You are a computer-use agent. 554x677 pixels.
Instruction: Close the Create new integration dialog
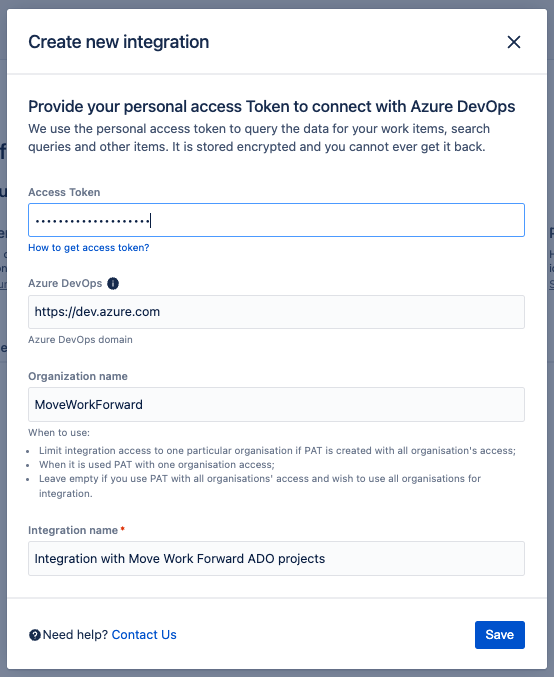tap(513, 42)
